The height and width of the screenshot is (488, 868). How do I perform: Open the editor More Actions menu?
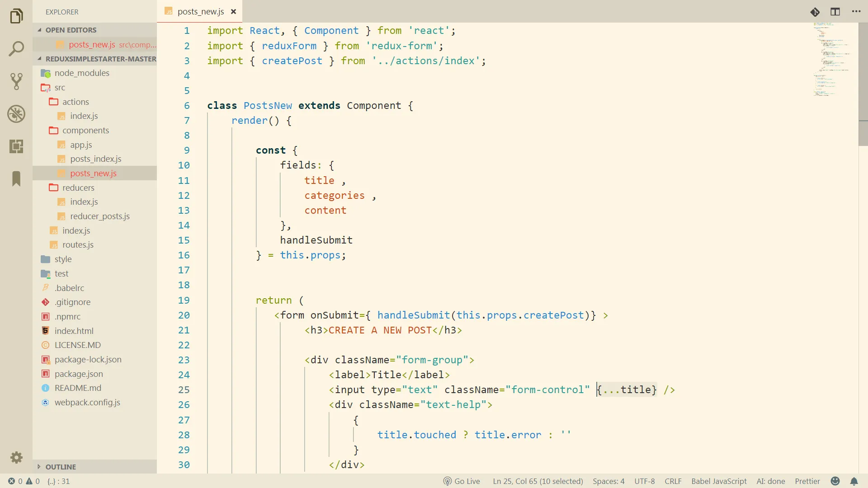[856, 12]
